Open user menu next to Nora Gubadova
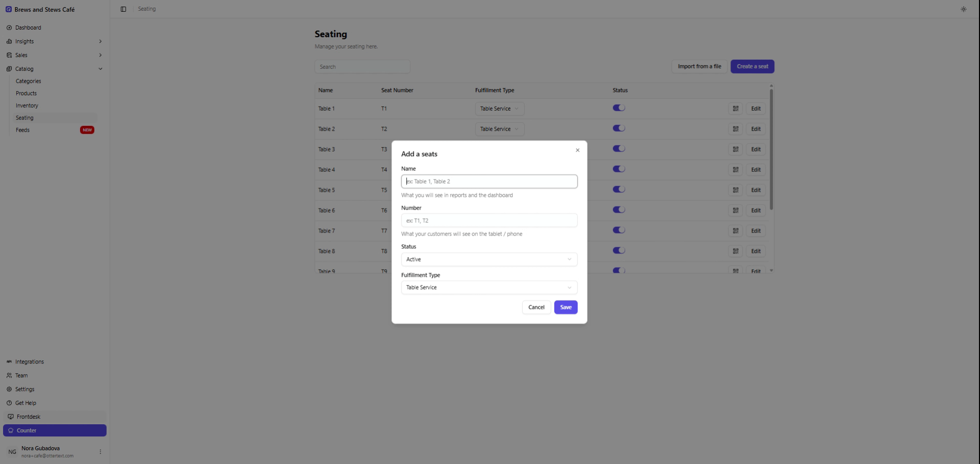Image resolution: width=980 pixels, height=464 pixels. 100,452
